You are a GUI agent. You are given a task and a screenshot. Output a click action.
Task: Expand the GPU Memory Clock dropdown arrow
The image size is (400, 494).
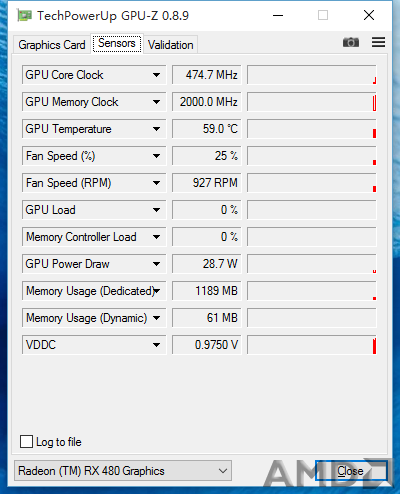pos(156,102)
